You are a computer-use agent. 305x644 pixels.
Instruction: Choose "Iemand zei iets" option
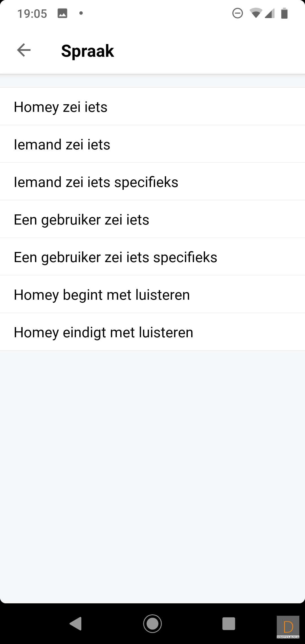[152, 144]
